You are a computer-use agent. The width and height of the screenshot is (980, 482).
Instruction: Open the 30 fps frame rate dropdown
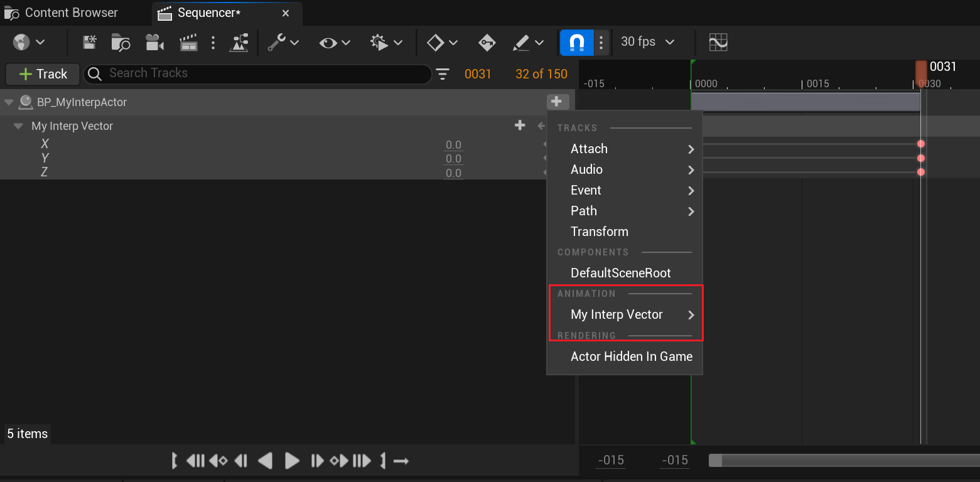(647, 42)
